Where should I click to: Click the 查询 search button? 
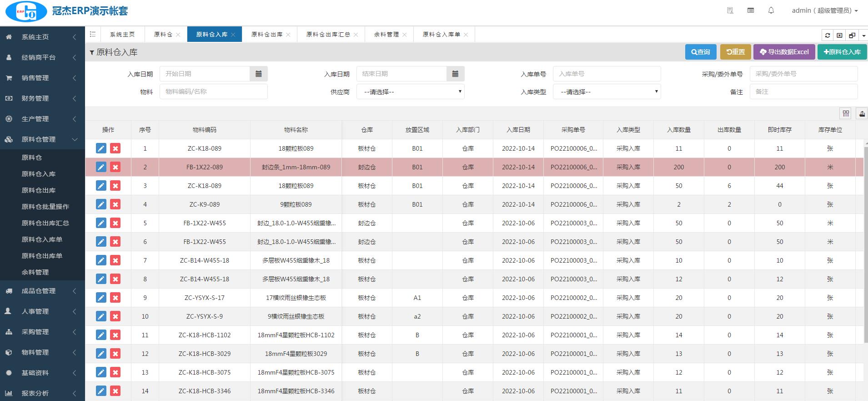click(x=700, y=52)
